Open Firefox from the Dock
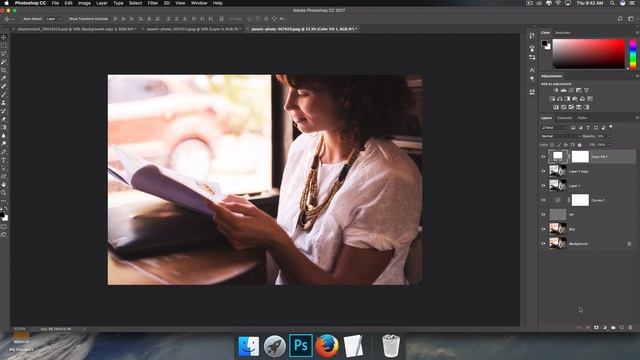This screenshot has height=360, width=640. (327, 346)
